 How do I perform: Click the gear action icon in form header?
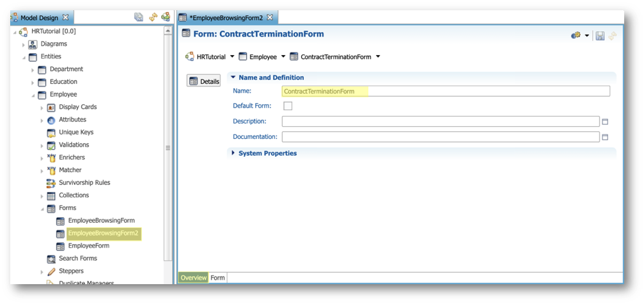(576, 36)
